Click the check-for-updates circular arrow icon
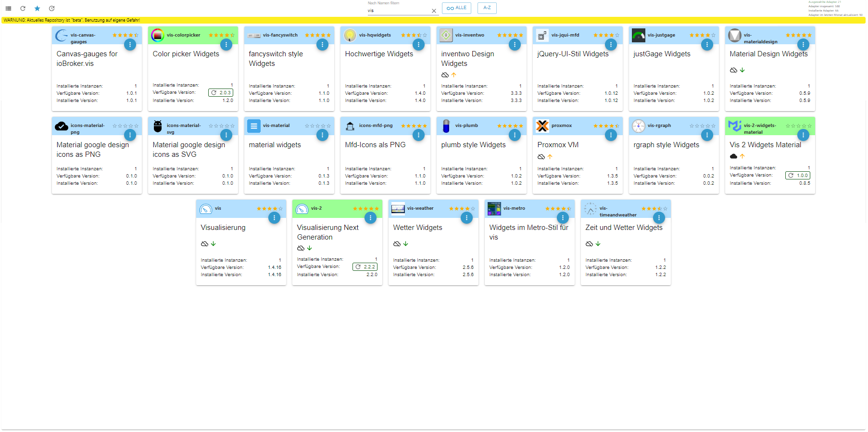Screen dimensions: 868x432 52,9
